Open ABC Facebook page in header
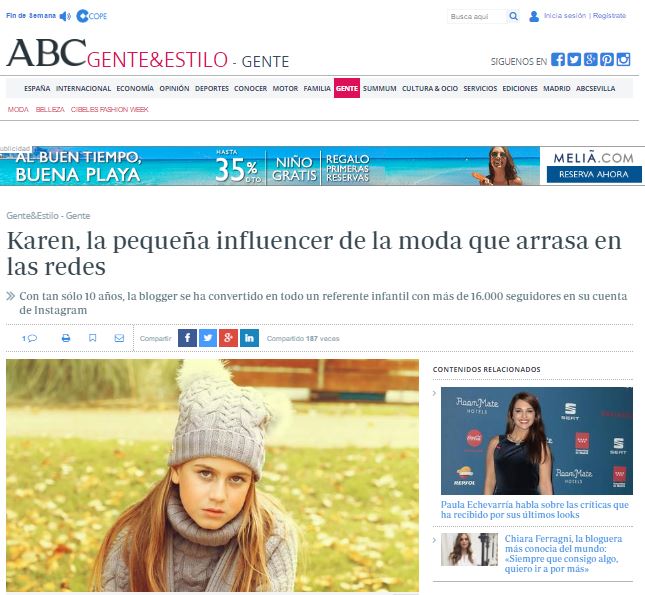 (558, 59)
